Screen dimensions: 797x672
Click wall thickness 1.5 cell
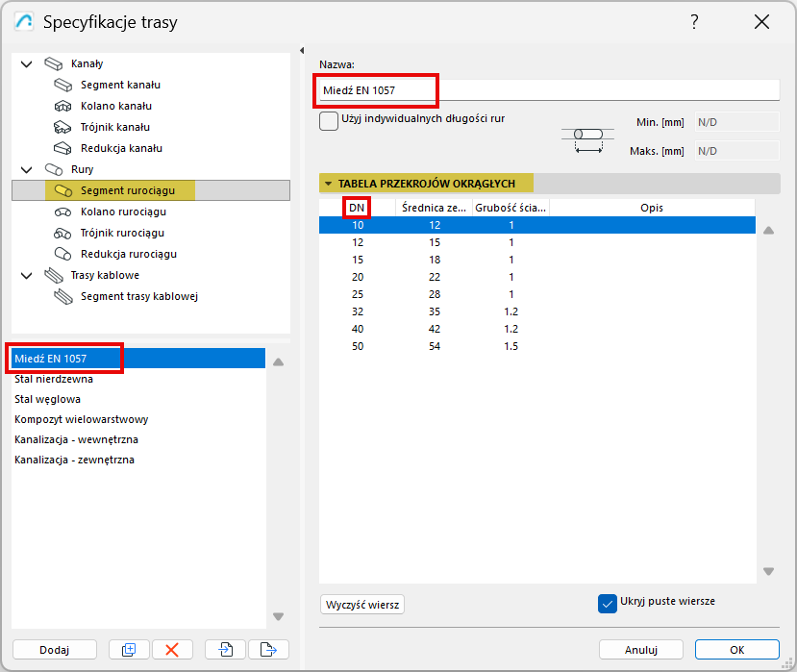[x=511, y=346]
